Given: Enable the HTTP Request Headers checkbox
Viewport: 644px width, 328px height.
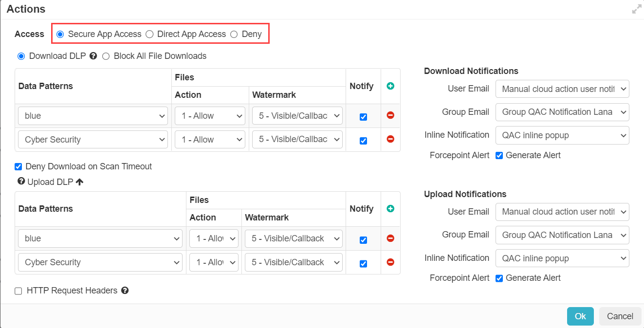Looking at the screenshot, I should (18, 291).
